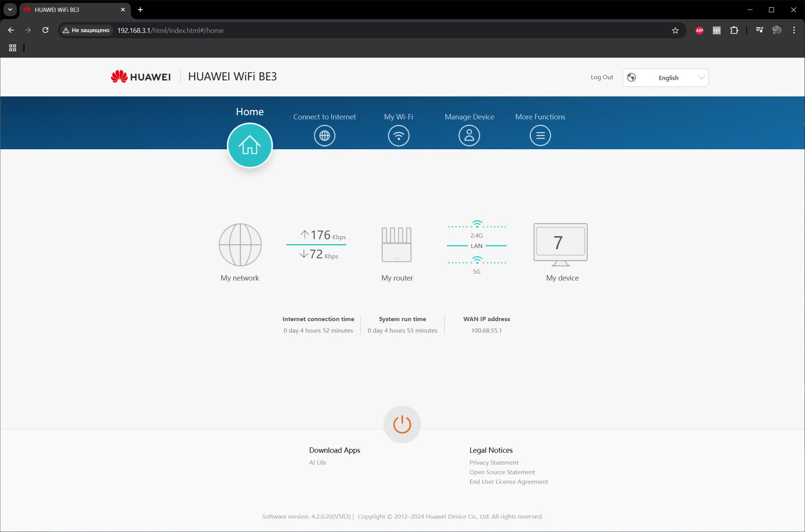Open the English language dropdown
This screenshot has width=805, height=532.
(x=666, y=78)
